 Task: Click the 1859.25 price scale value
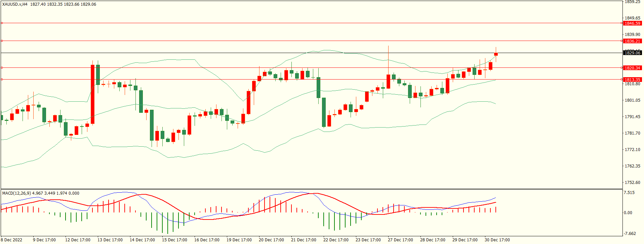coord(632,2)
